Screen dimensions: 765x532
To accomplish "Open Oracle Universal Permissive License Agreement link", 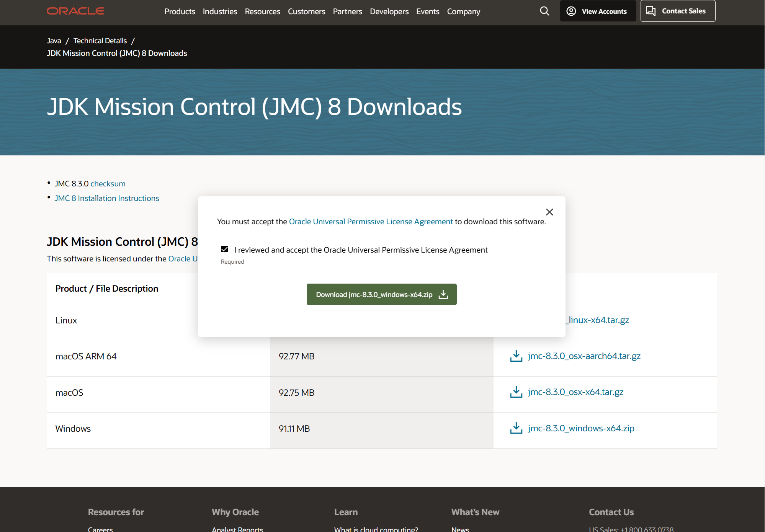I will pos(371,222).
